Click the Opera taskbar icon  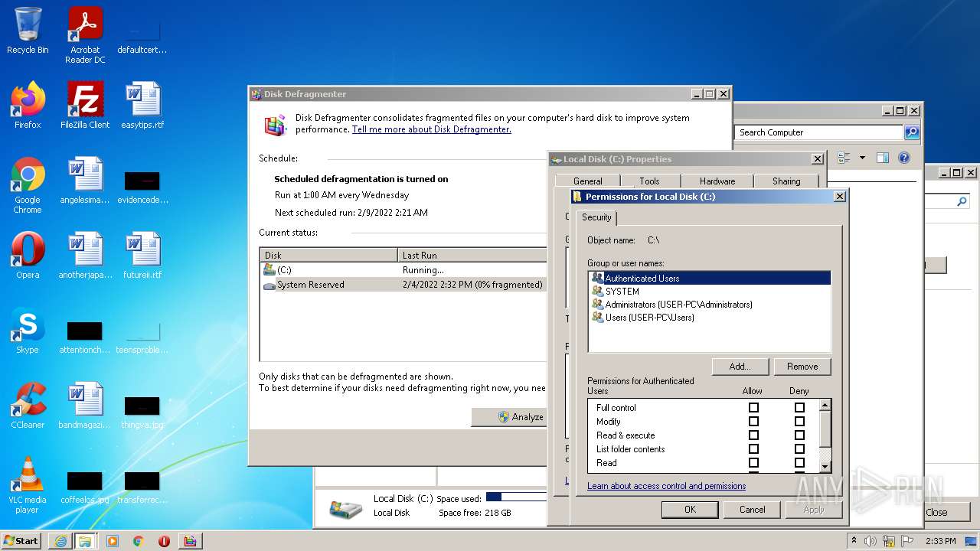(164, 541)
